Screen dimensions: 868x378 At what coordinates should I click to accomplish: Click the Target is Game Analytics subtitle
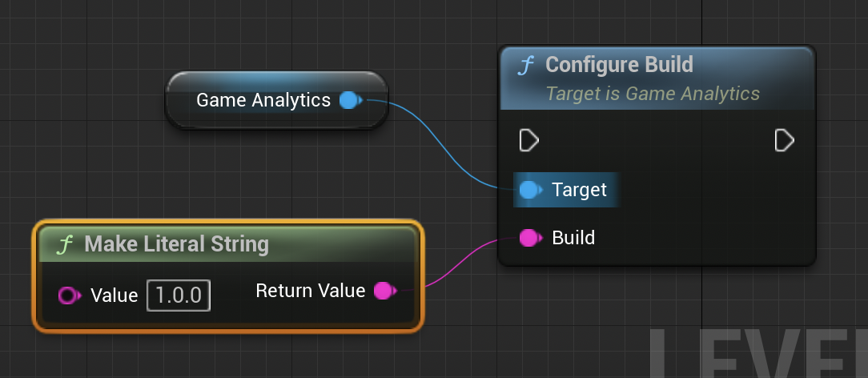pos(653,94)
